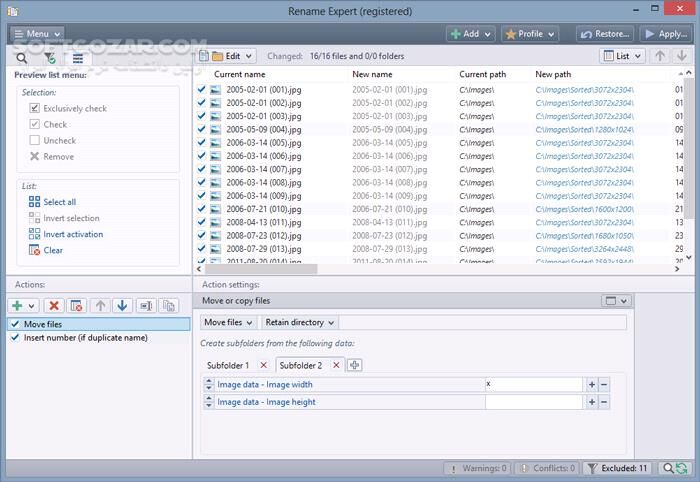This screenshot has width=700, height=482.
Task: Click the Uncheck option in Selection
Action: [x=53, y=141]
